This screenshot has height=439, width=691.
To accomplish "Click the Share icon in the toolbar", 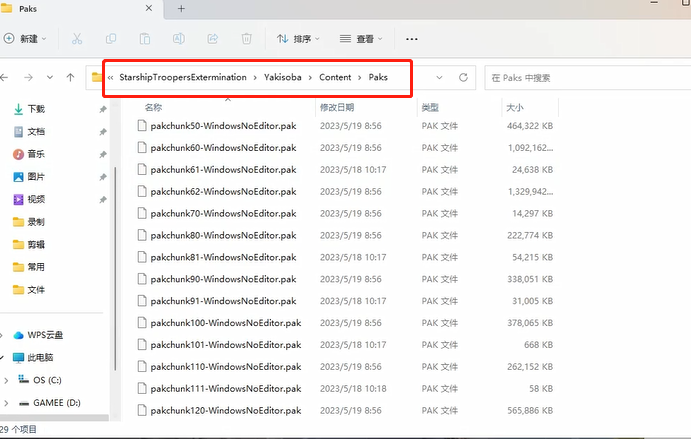I will click(x=212, y=39).
